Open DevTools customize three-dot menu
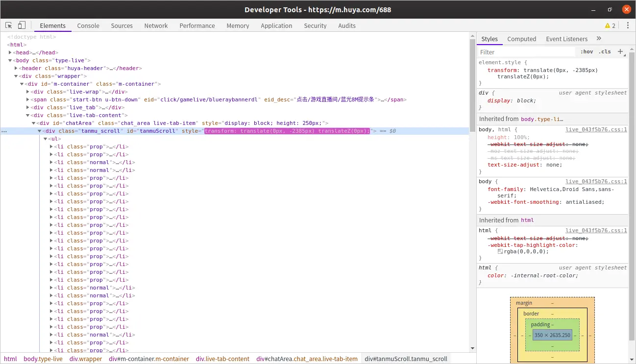This screenshot has height=364, width=636. coord(628,25)
